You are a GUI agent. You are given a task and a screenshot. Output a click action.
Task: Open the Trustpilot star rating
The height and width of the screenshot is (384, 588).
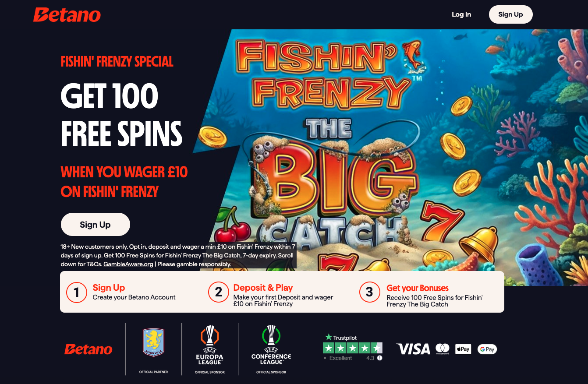352,348
